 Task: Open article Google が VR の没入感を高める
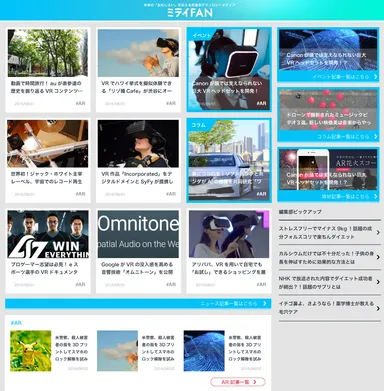click(x=137, y=268)
